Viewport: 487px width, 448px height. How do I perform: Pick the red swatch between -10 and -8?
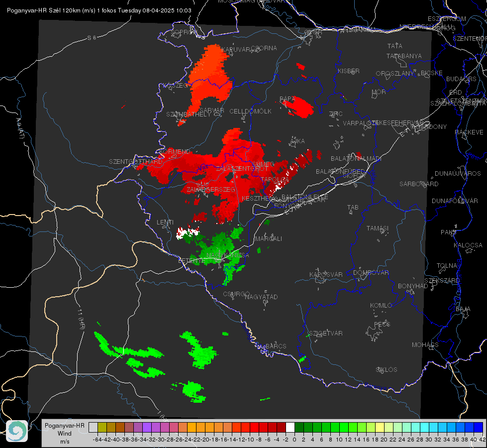[254, 427]
